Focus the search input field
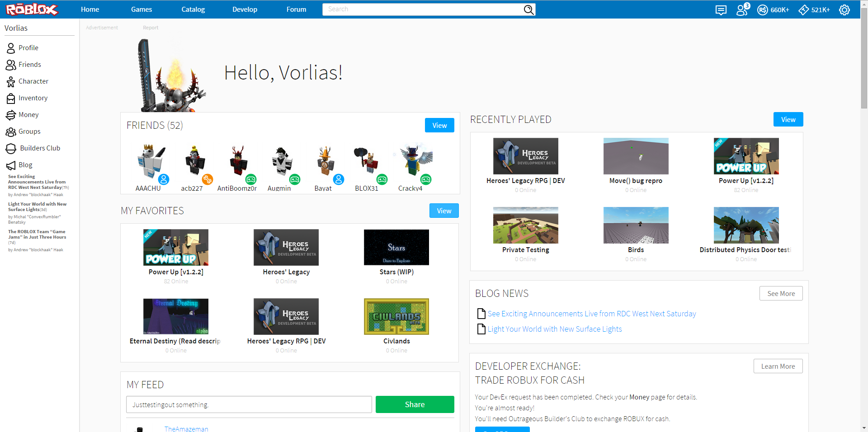Viewport: 868px width, 432px height. click(423, 9)
